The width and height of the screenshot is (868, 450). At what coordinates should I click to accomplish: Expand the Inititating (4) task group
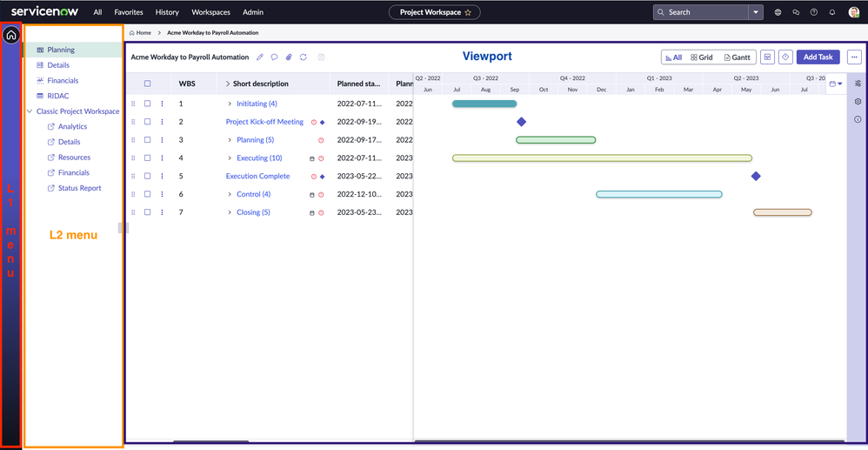pyautogui.click(x=230, y=104)
